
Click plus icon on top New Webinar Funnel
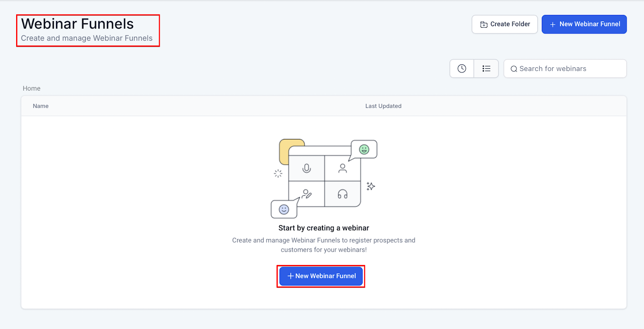553,25
